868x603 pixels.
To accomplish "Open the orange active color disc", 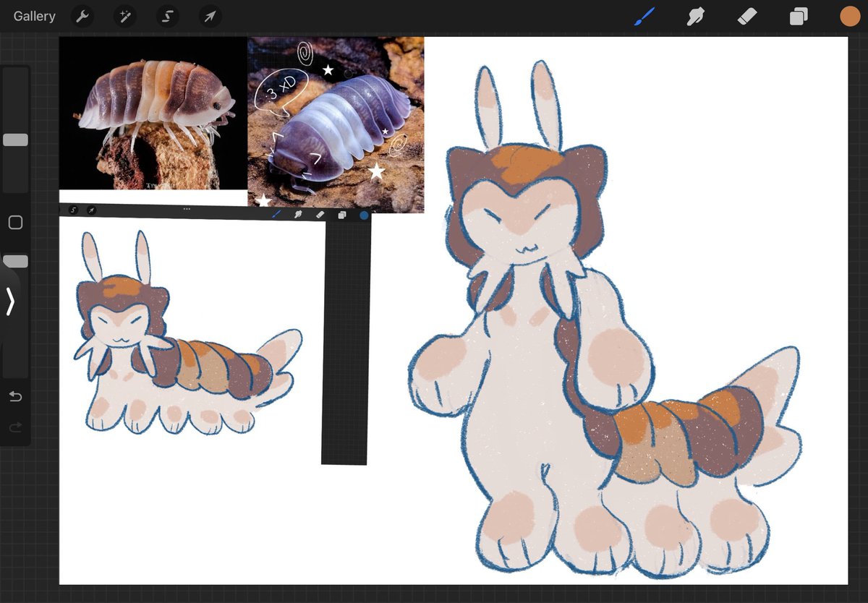I will point(850,16).
